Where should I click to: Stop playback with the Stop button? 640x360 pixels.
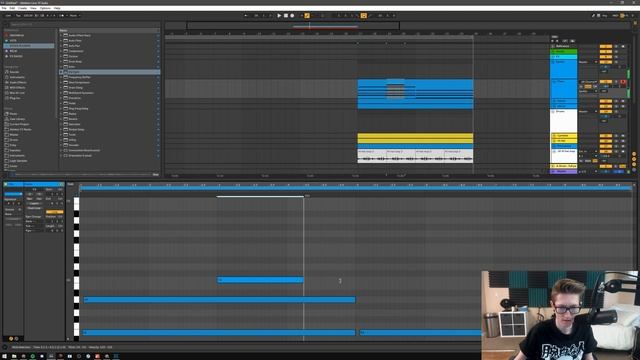pos(286,16)
